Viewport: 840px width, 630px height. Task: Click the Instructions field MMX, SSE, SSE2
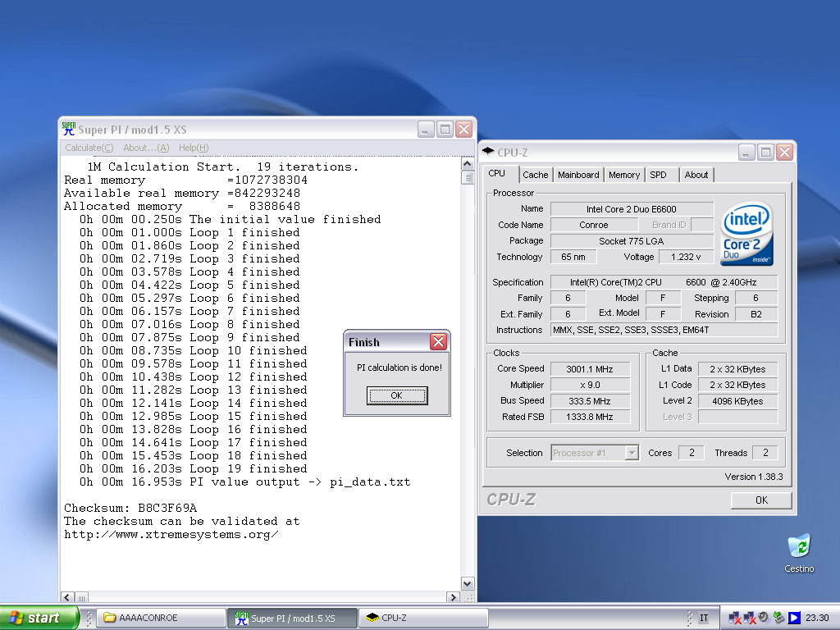point(664,330)
